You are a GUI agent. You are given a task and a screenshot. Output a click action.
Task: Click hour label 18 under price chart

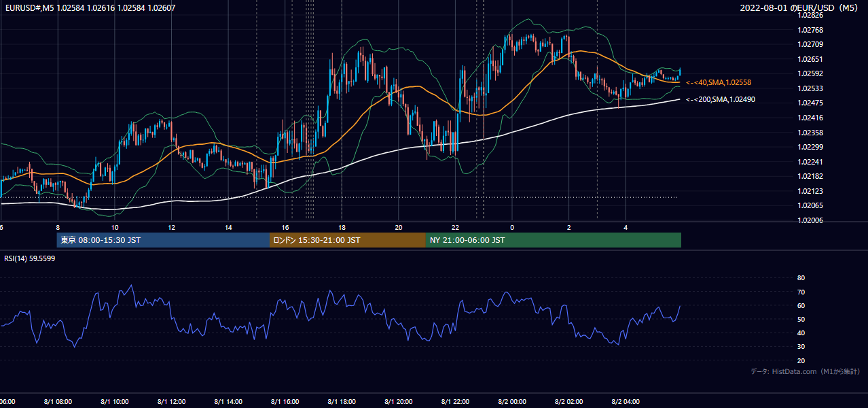[342, 228]
